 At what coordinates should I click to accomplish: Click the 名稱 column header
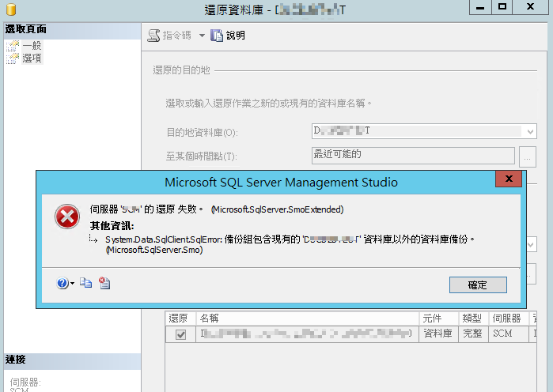307,318
